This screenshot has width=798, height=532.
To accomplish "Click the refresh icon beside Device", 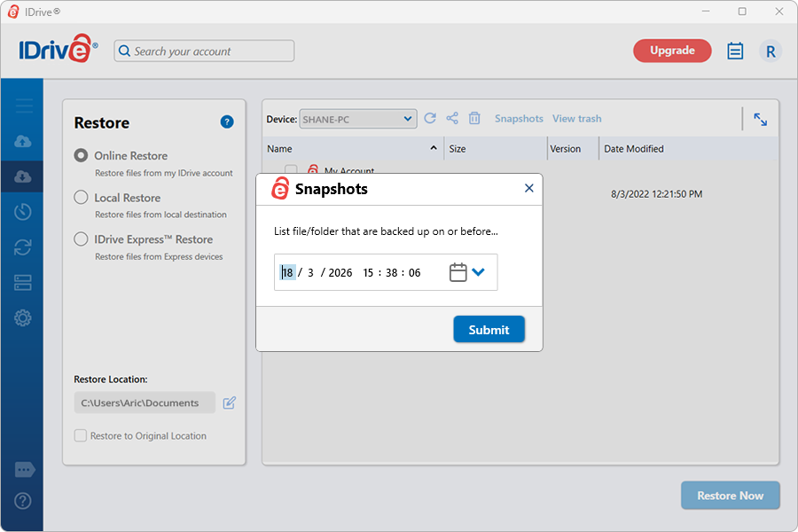I will [430, 119].
